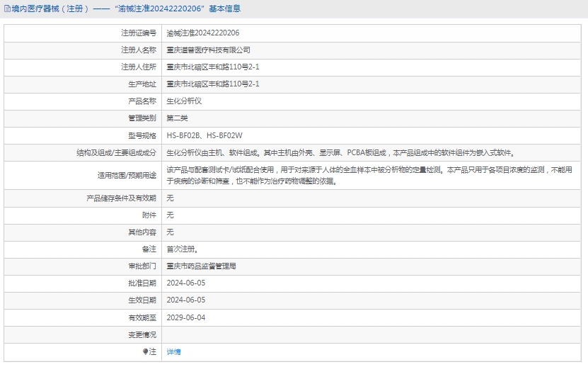Click registrant name 重庆道普医疗科技有限公司
Screen dimensions: 588x367
(x=208, y=50)
